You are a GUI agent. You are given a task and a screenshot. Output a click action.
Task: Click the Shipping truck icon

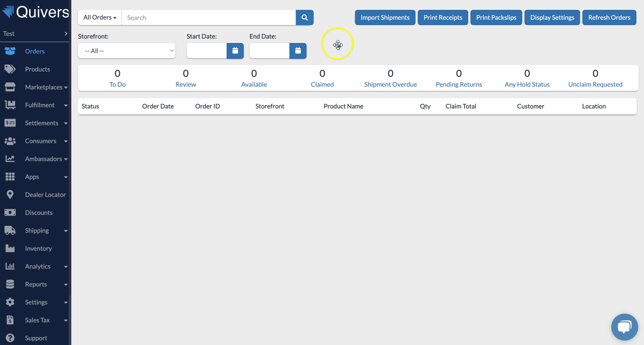pos(10,230)
